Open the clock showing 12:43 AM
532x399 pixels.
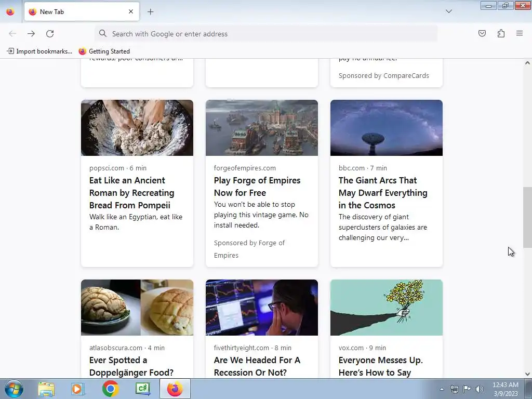pos(506,389)
